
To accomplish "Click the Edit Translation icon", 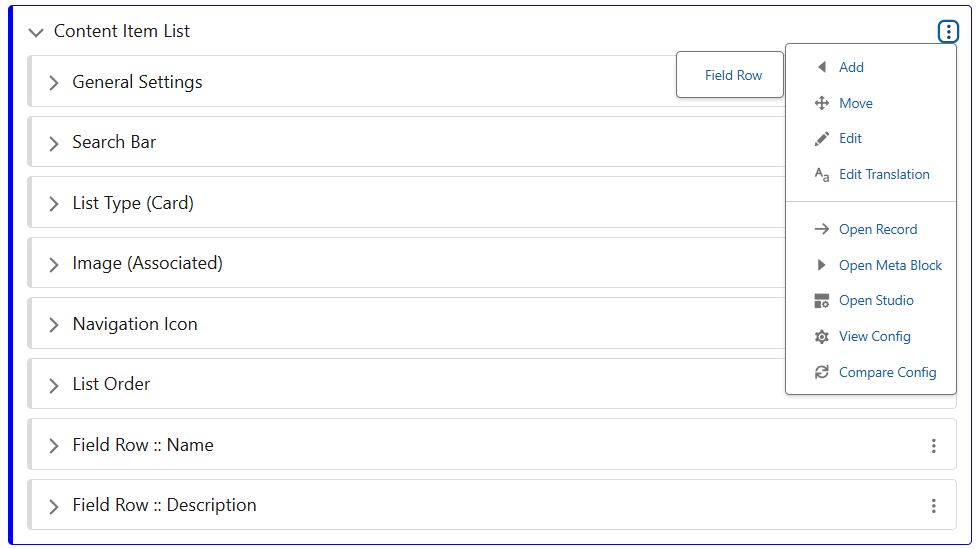I will 822,175.
